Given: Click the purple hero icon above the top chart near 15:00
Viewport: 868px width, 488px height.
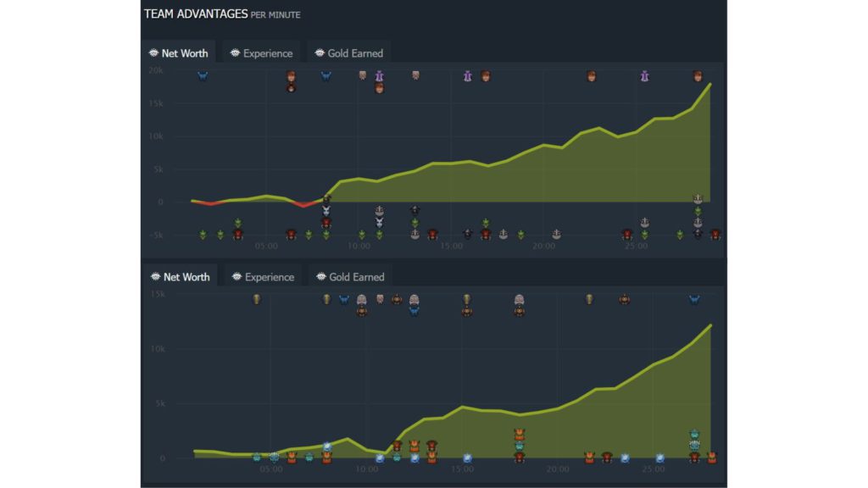Looking at the screenshot, I should coord(466,75).
